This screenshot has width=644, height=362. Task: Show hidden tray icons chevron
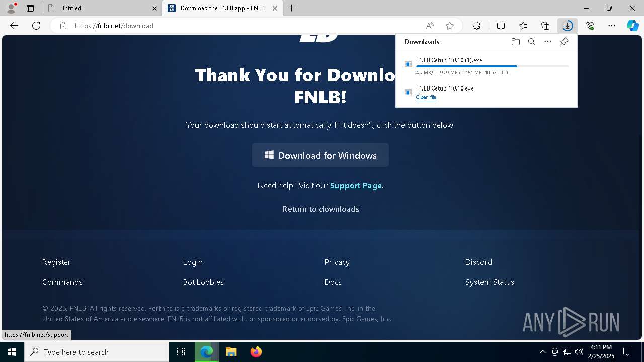point(542,352)
